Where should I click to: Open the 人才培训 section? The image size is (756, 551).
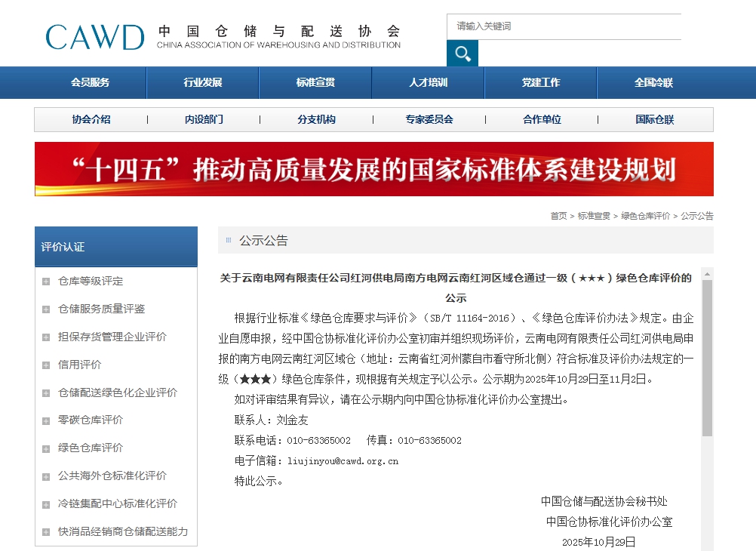coord(428,82)
